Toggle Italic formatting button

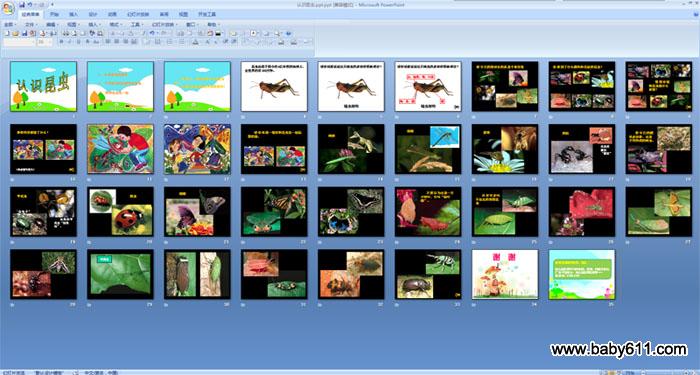click(x=69, y=42)
